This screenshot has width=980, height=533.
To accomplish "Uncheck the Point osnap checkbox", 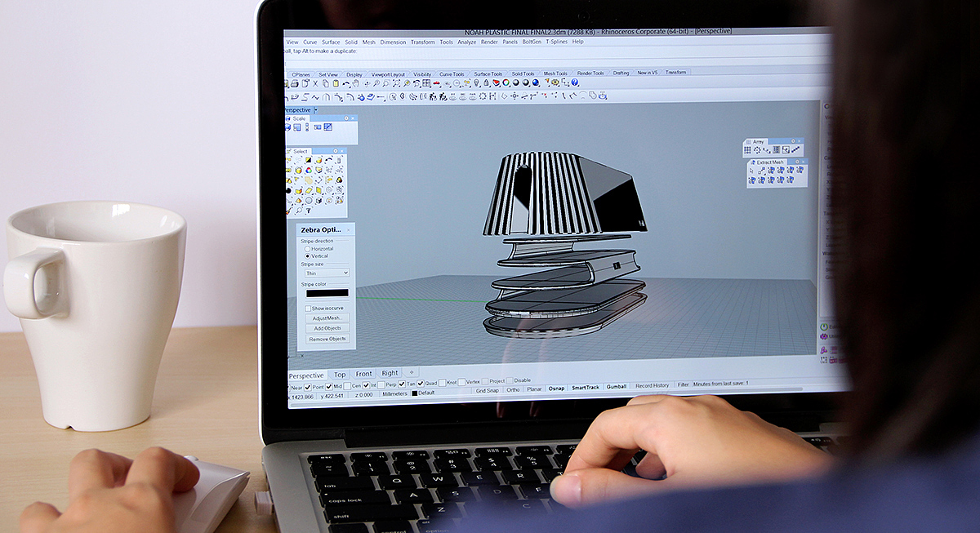I will tap(308, 387).
